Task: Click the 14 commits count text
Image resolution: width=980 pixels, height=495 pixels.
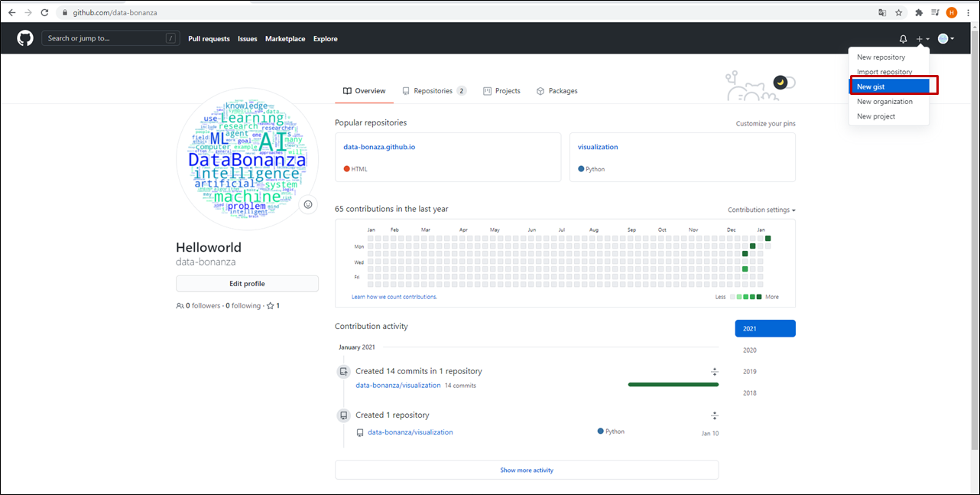Action: point(460,386)
